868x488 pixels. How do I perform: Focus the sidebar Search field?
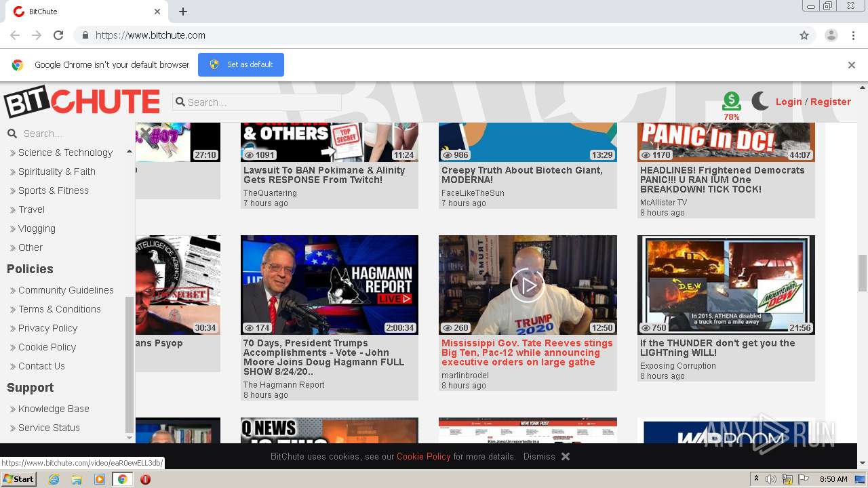click(x=71, y=134)
